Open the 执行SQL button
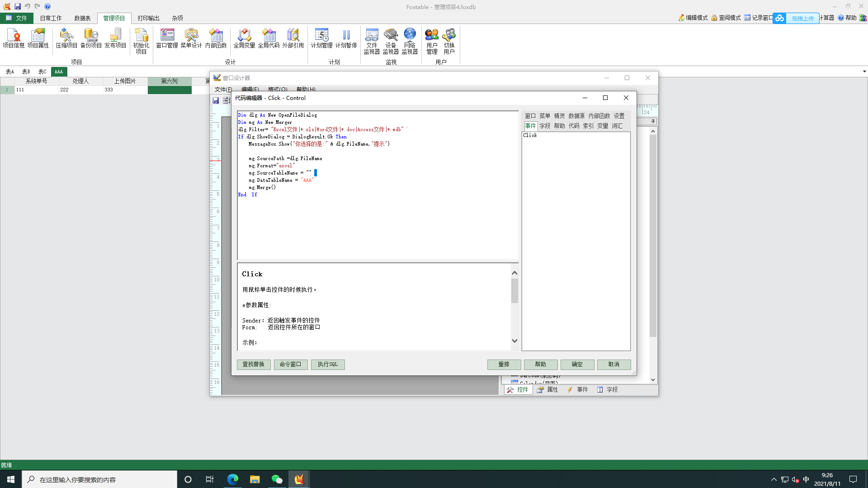This screenshot has height=488, width=868. (327, 364)
